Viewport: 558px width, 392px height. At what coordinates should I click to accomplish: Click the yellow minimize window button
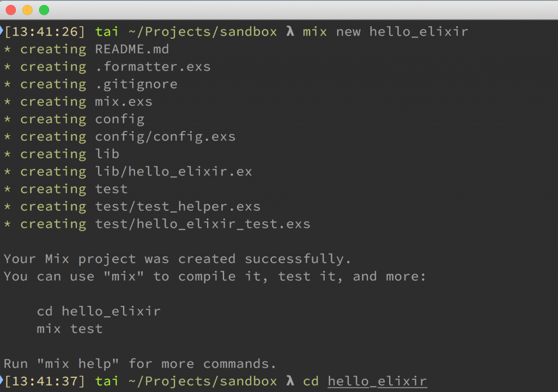pyautogui.click(x=27, y=10)
